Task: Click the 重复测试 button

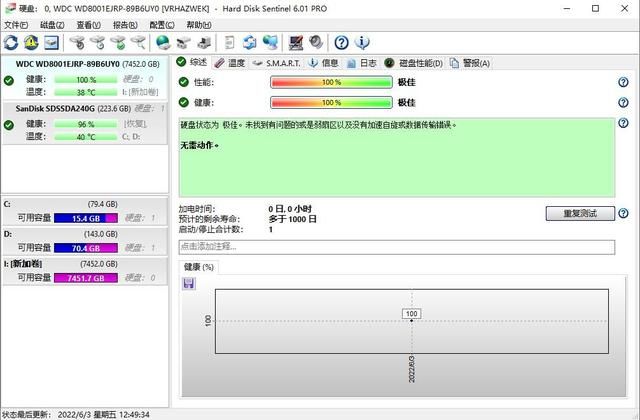Action: coord(580,213)
